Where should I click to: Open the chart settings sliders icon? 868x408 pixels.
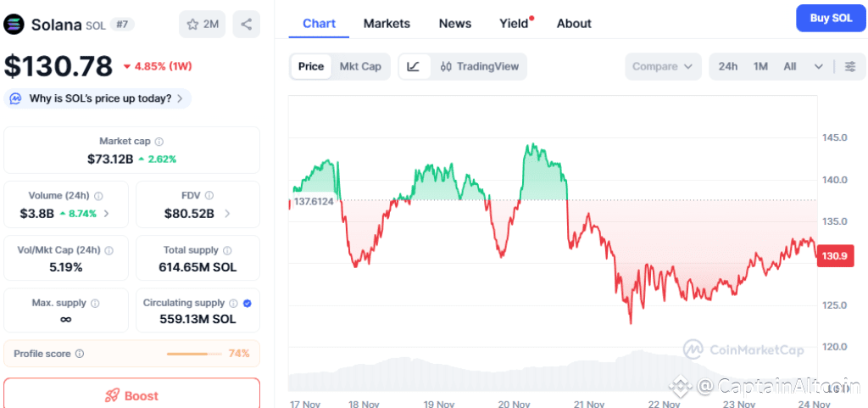pos(850,66)
